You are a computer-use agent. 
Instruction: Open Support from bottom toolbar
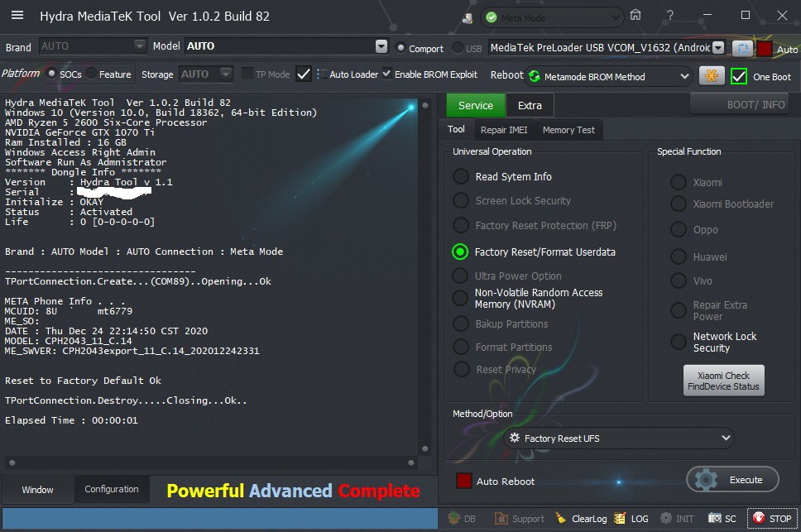pyautogui.click(x=520, y=519)
